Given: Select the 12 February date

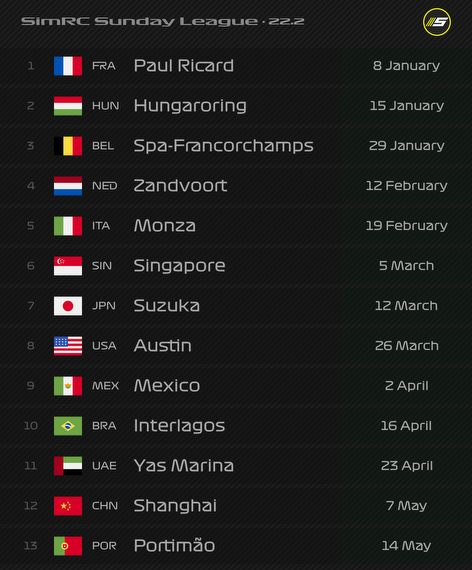Looking at the screenshot, I should coord(407,186).
